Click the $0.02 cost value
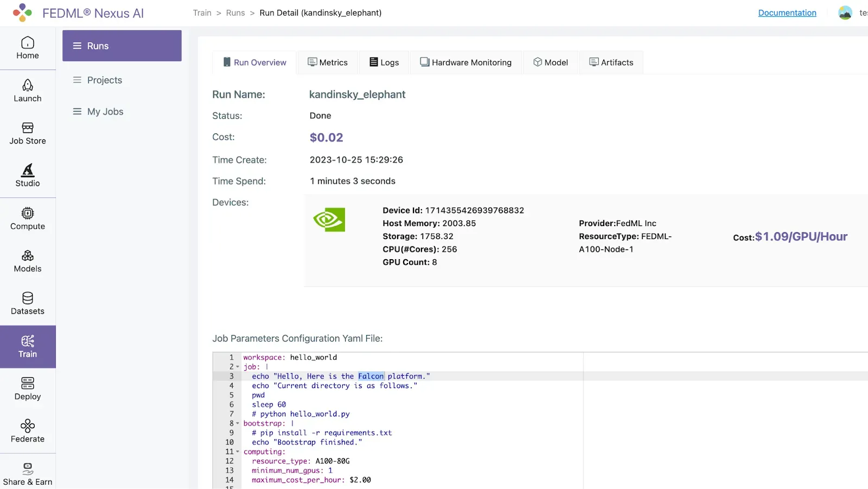 (327, 138)
